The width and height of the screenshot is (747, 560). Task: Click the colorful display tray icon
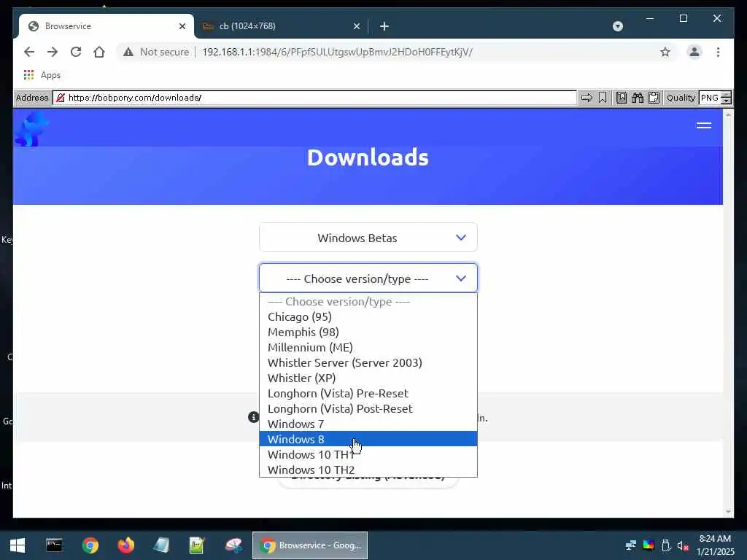(649, 545)
